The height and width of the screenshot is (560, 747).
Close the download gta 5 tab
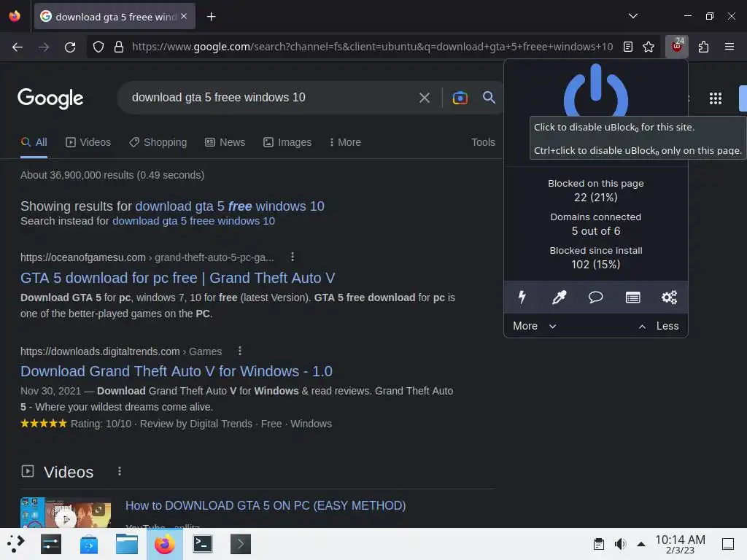[184, 17]
